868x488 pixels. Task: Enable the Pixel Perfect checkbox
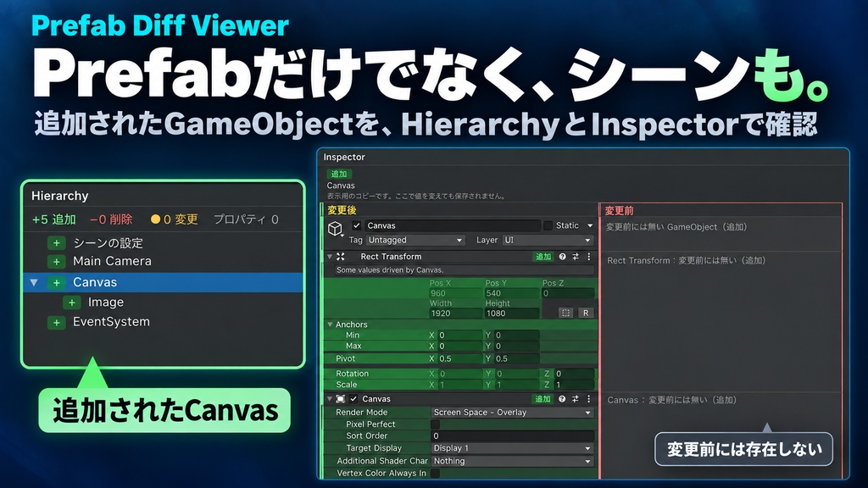435,424
